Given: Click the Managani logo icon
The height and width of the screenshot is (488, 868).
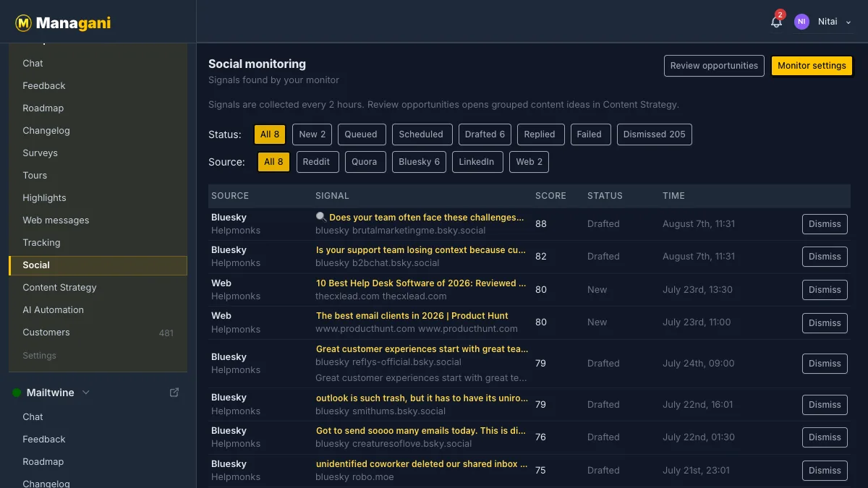Looking at the screenshot, I should (24, 23).
